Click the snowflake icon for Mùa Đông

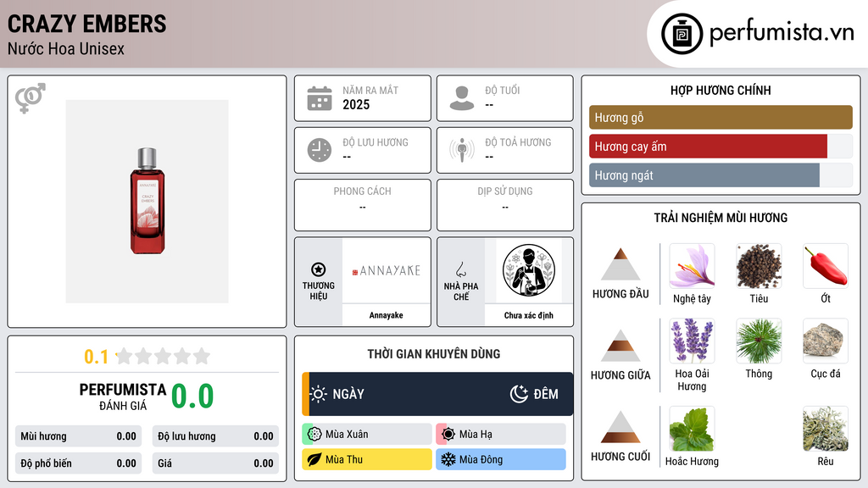pyautogui.click(x=448, y=459)
